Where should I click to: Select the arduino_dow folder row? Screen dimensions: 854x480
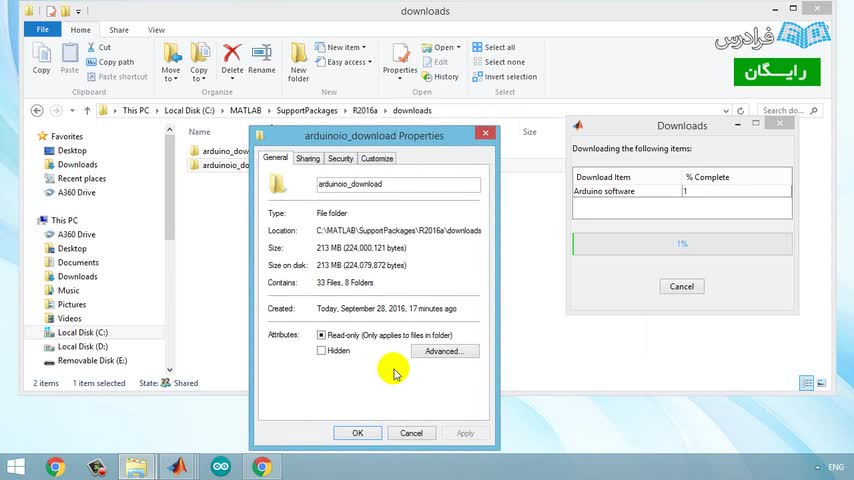[x=220, y=151]
